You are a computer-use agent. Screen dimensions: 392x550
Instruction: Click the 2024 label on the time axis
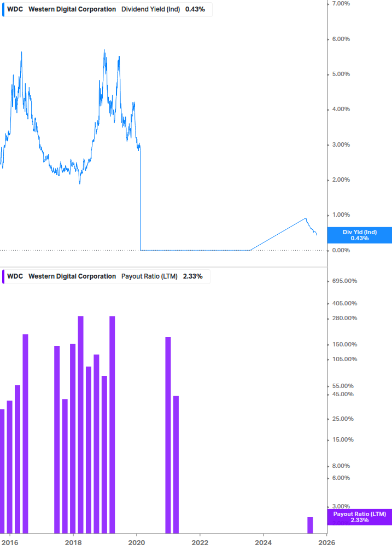(x=264, y=542)
